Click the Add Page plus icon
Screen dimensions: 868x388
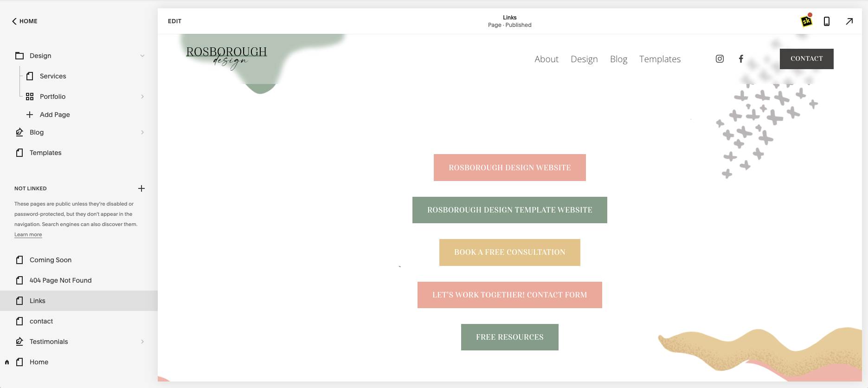tap(30, 115)
